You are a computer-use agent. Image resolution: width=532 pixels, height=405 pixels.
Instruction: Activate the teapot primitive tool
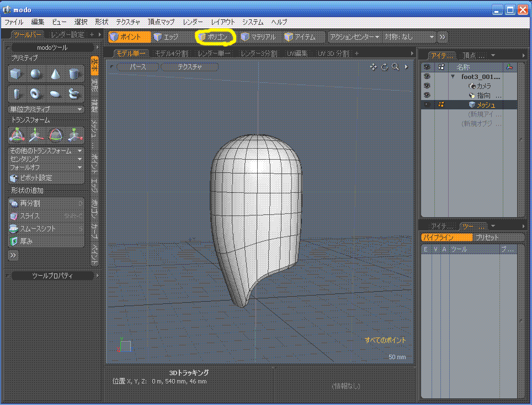click(74, 93)
